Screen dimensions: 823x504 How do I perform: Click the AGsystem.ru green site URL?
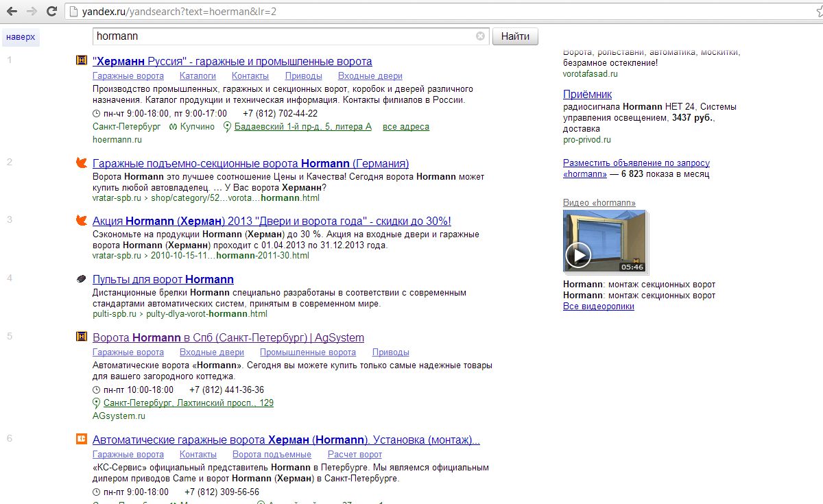coord(119,416)
